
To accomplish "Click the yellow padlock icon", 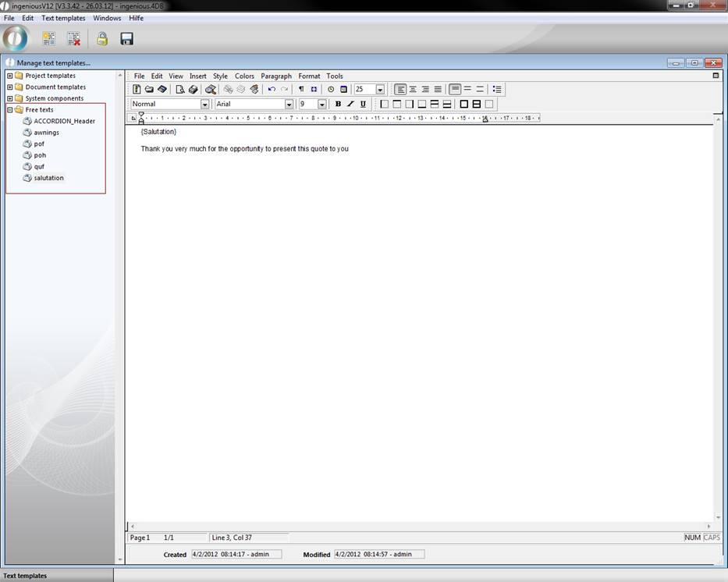I will click(101, 38).
